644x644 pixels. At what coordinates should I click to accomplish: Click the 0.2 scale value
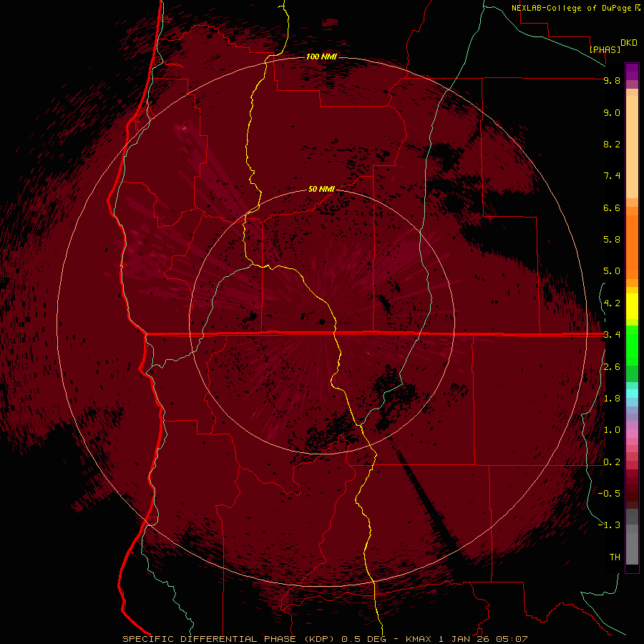coord(612,462)
